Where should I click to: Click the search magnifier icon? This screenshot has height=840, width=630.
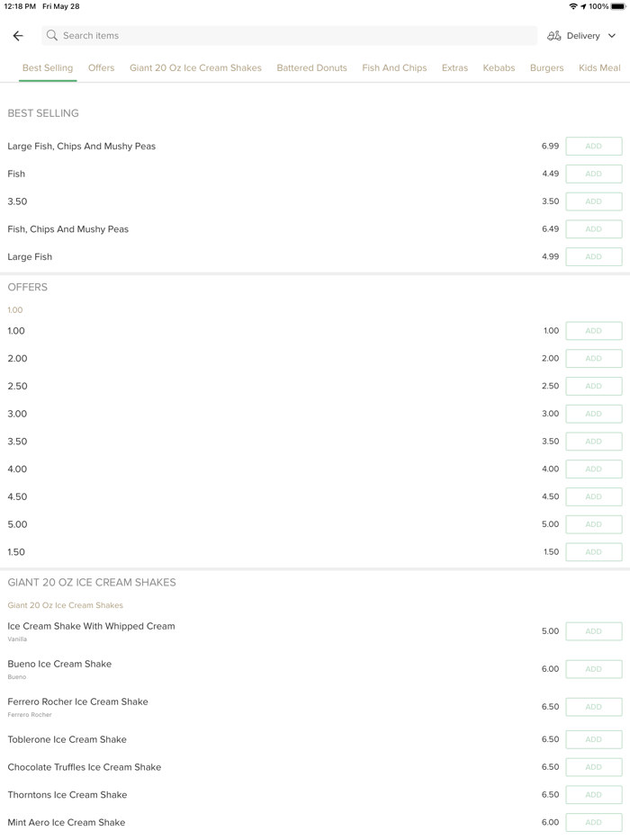tap(52, 36)
